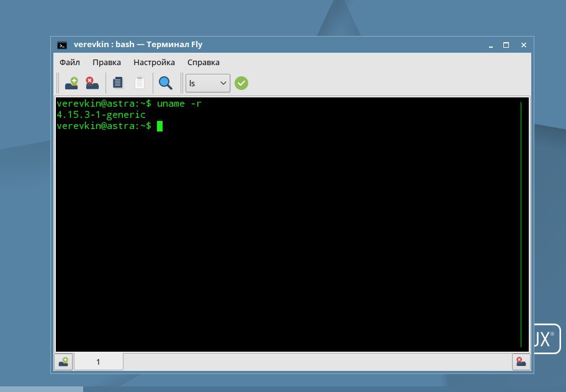Close current tab using red-x toolbar icon
566x392 pixels.
tap(92, 83)
